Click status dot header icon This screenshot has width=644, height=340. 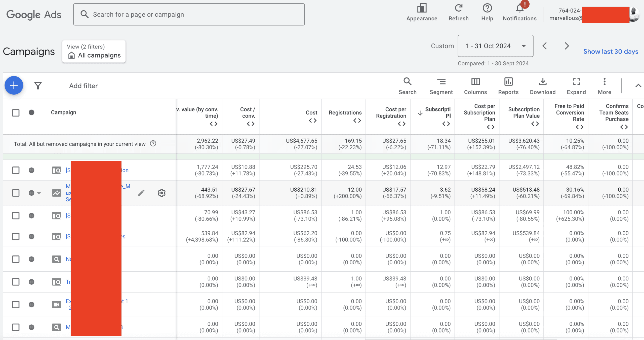pos(31,112)
